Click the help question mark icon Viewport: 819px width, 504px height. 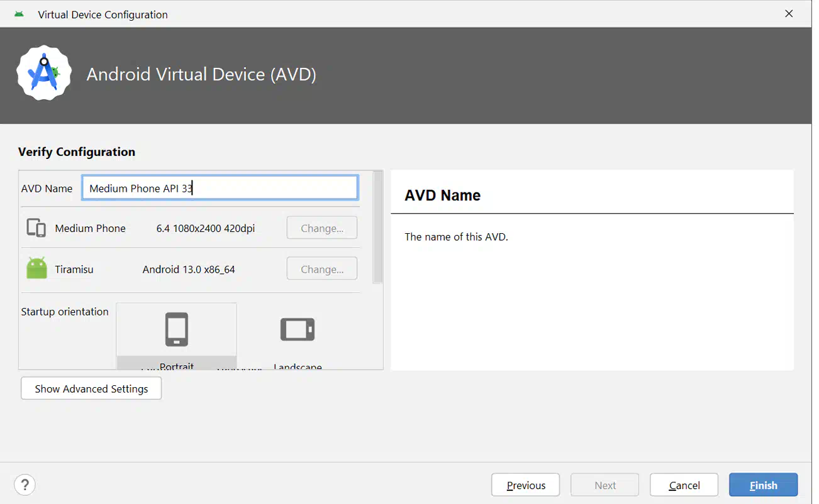[x=25, y=485]
